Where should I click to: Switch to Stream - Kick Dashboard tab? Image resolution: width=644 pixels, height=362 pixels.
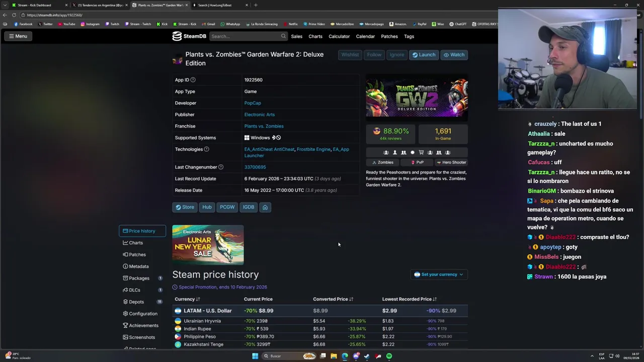(x=39, y=5)
